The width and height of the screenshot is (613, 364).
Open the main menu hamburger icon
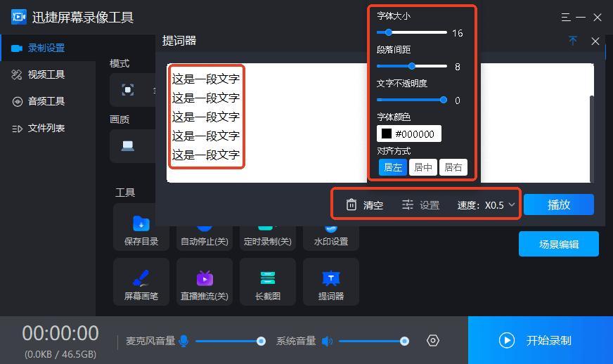[566, 17]
